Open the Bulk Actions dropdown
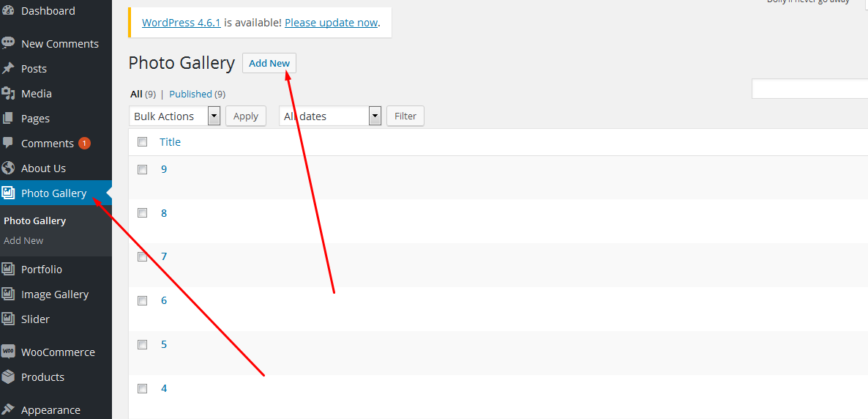 click(x=175, y=116)
